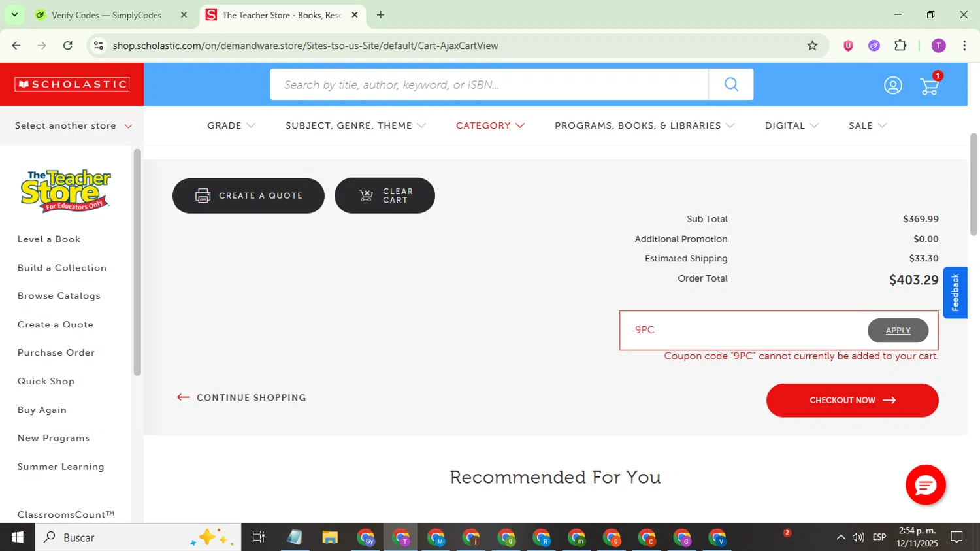Open the live chat bubble
980x551 pixels.
pyautogui.click(x=925, y=485)
